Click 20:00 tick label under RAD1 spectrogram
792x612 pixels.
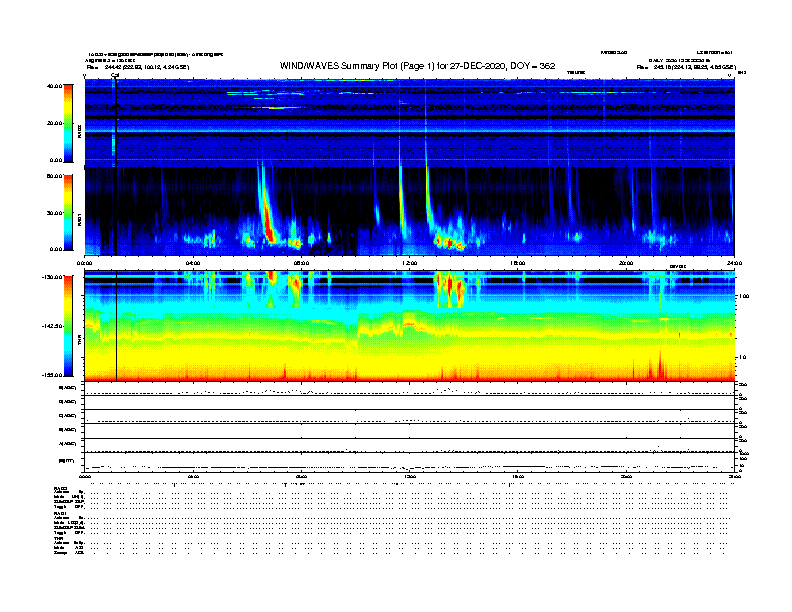point(626,263)
